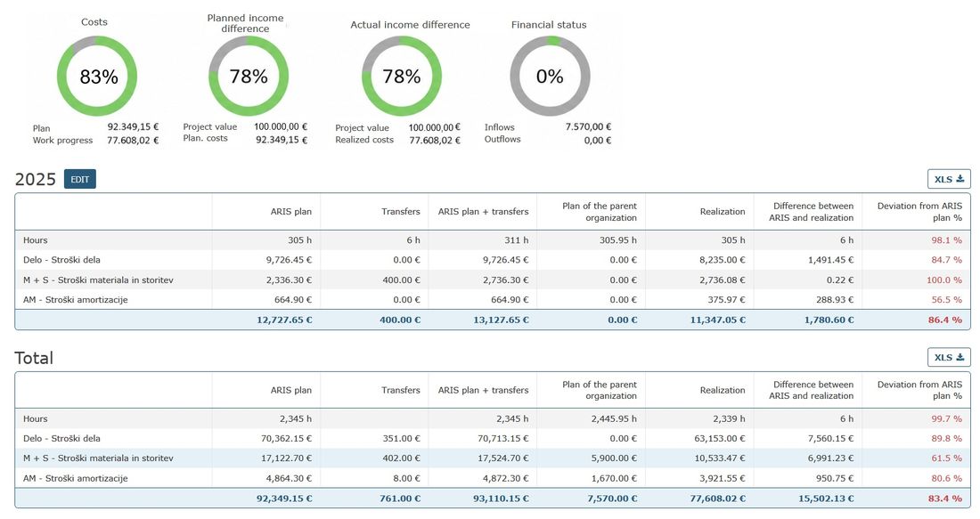This screenshot has height=519, width=980.
Task: Download XLS export for the 2025 table
Action: tap(949, 179)
